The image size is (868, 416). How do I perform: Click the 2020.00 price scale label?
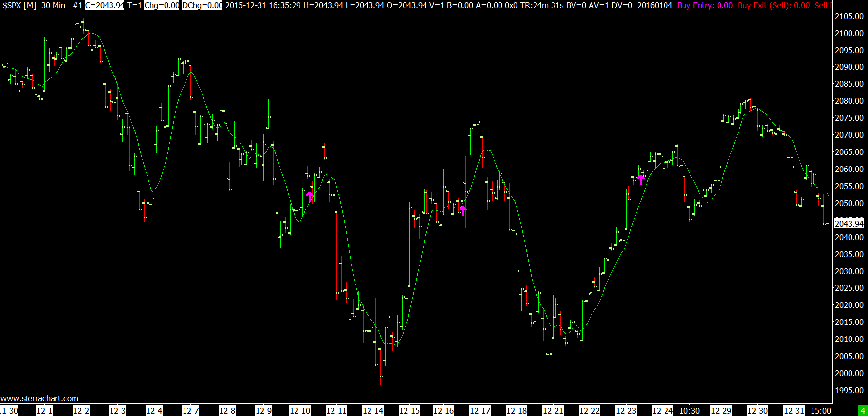tap(849, 305)
